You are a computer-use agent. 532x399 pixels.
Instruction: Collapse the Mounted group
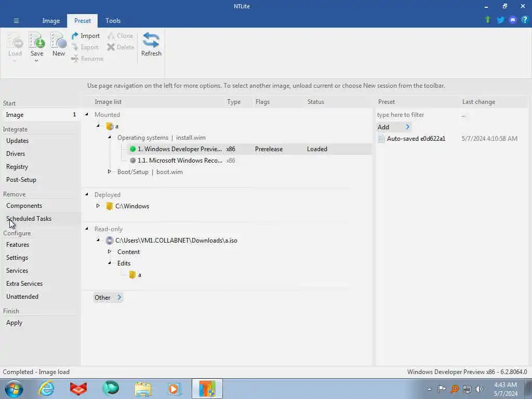tap(87, 114)
